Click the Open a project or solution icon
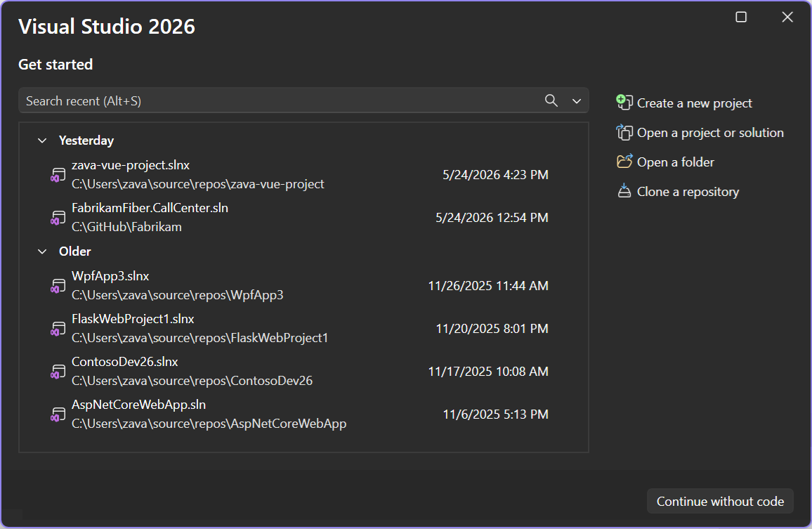The height and width of the screenshot is (529, 812). pos(624,133)
